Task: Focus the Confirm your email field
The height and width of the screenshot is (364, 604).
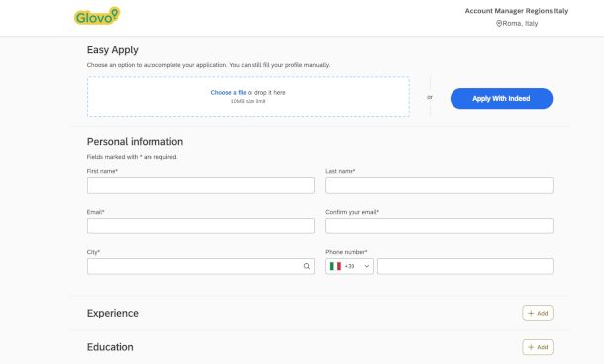Action: point(439,226)
